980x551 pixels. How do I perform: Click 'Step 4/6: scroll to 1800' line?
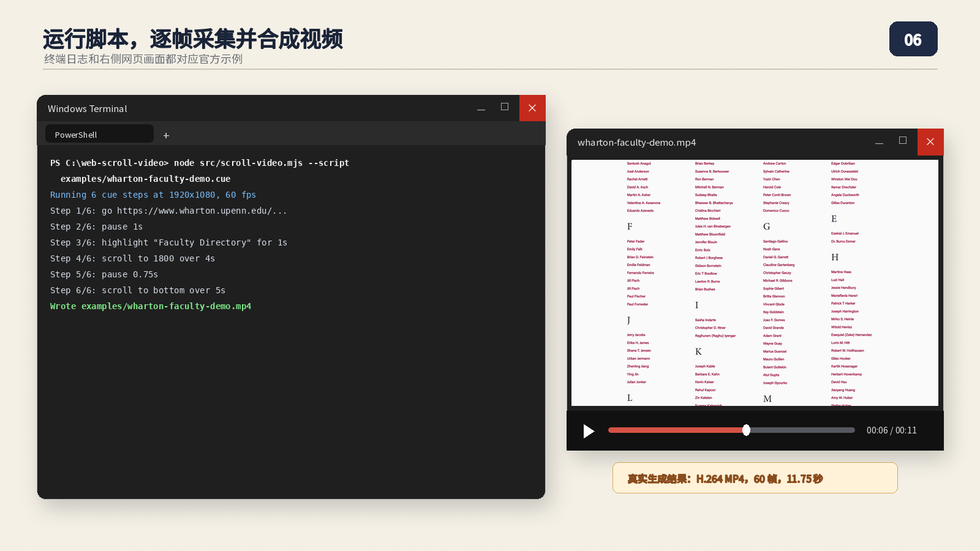(132, 258)
